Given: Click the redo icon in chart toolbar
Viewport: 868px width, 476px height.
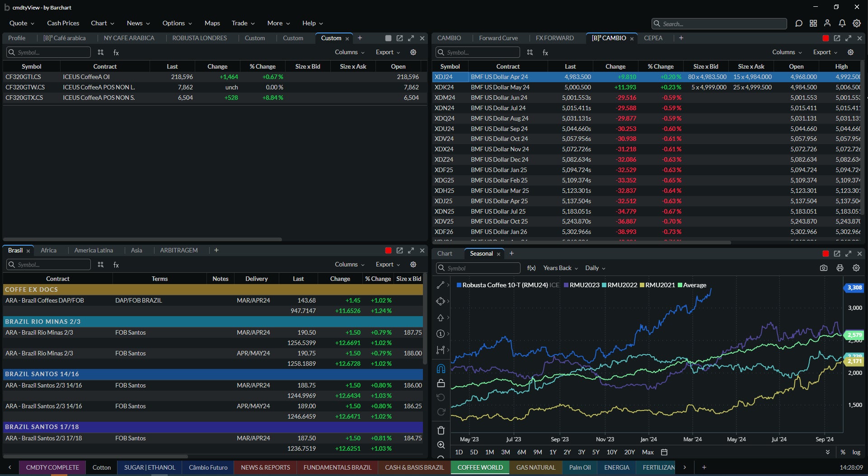Looking at the screenshot, I should [441, 412].
